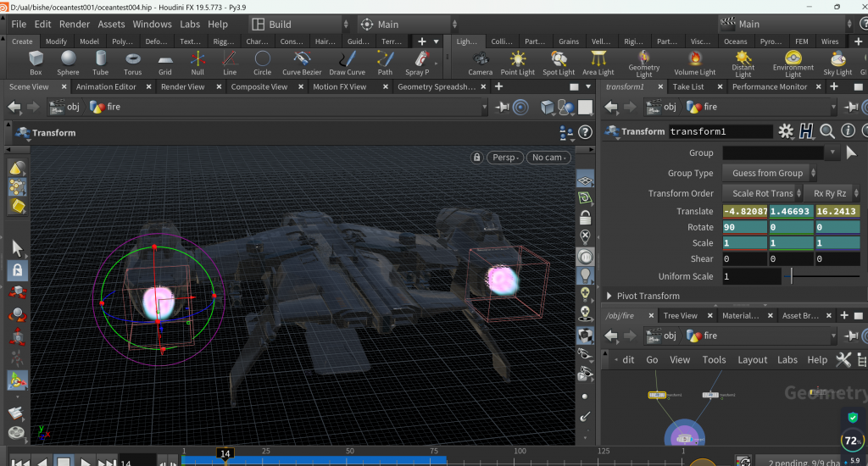This screenshot has height=466, width=868.
Task: Toggle lock in viewport display options bar
Action: pyautogui.click(x=585, y=218)
